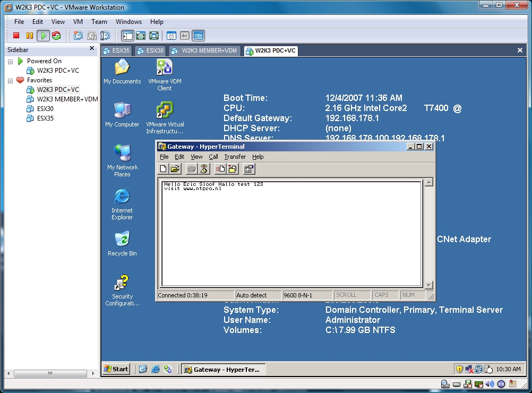Screen dimensions: 532x393
Task: Select the Internet Explorer desktop icon
Action: (122, 203)
